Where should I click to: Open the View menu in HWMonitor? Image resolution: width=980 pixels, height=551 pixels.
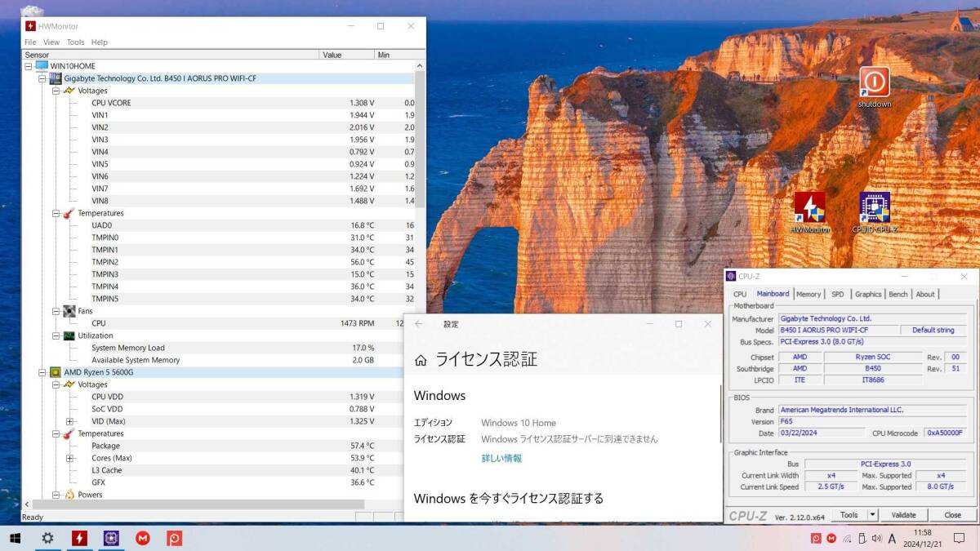tap(51, 42)
